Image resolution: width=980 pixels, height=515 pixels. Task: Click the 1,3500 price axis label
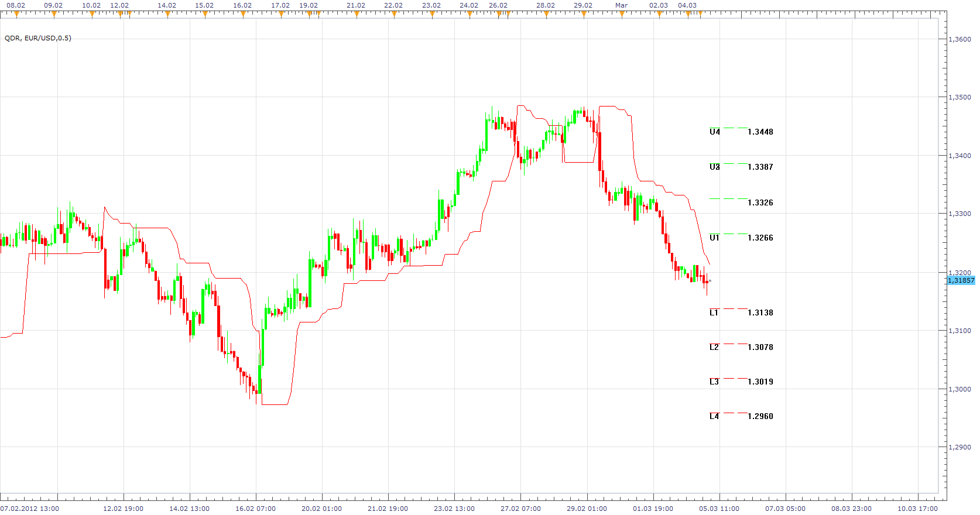click(x=960, y=97)
